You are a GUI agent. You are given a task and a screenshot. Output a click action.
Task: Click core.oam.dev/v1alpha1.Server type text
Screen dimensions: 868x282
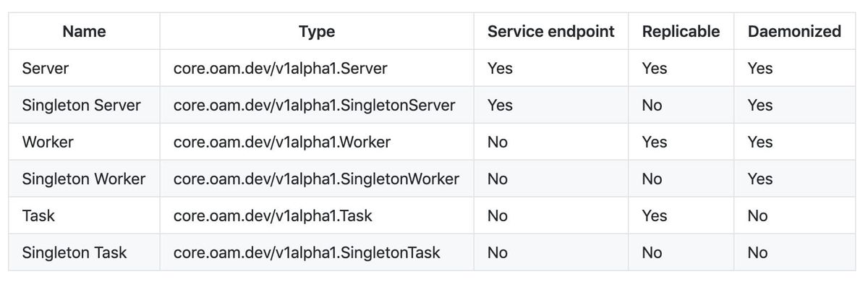281,69
